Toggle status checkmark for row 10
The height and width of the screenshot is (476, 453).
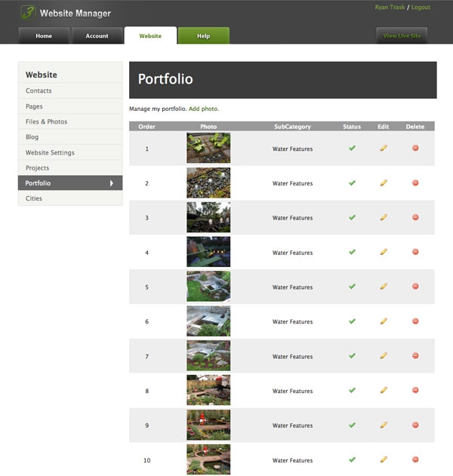click(x=352, y=459)
